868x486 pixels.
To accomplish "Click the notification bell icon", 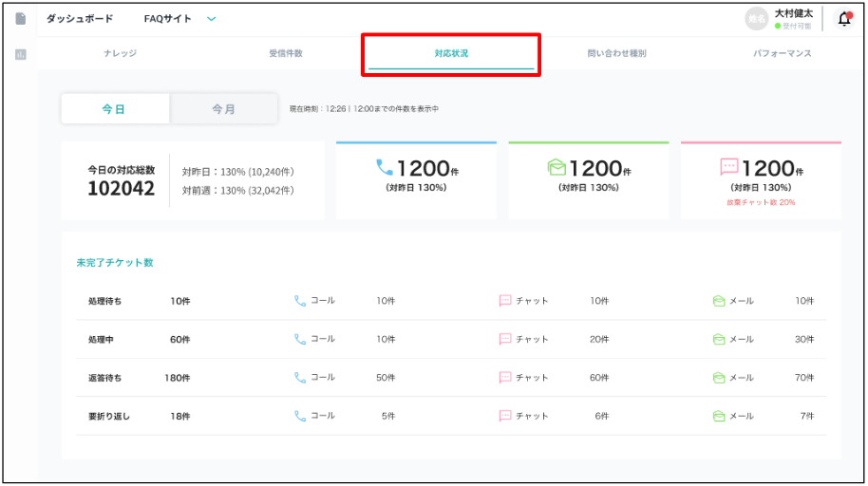I will point(843,19).
